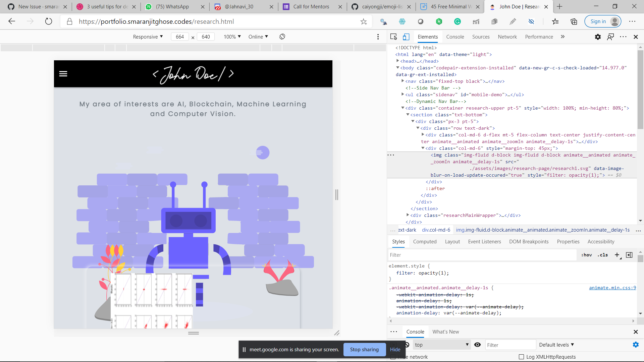
Task: Add this page to favorites
Action: [x=364, y=21]
